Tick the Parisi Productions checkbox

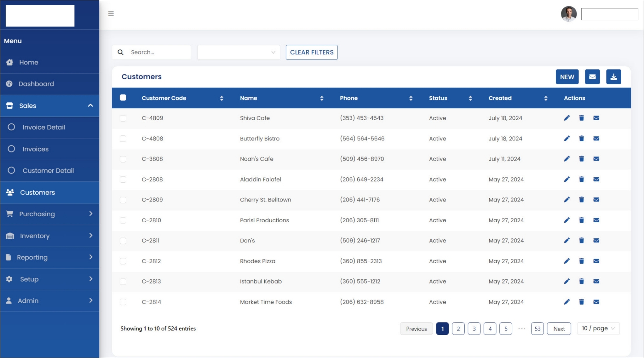point(123,220)
